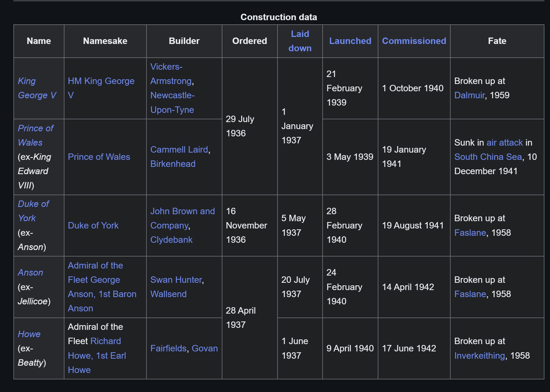Visit the Clydebank link
Viewport: 550px width, 392px height.
[171, 240]
